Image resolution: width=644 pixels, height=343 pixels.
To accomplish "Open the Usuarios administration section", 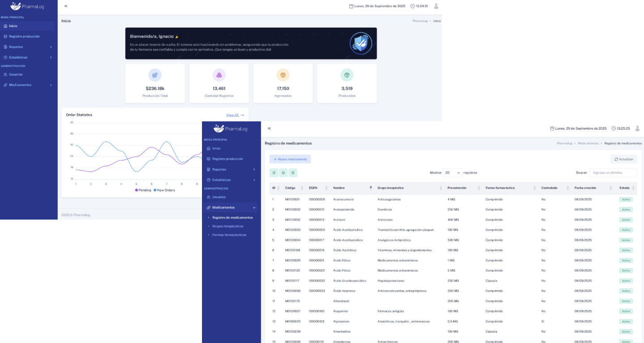I will [218, 197].
